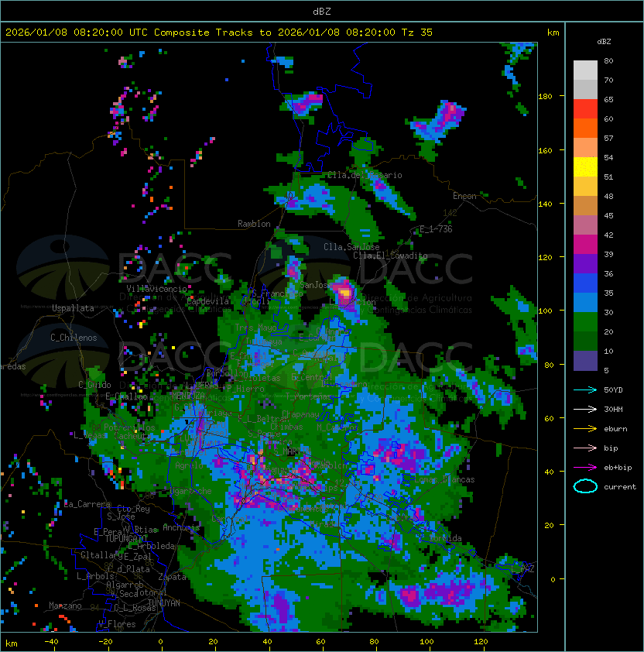Click the 'km' label at bottom-left corner
The width and height of the screenshot is (644, 652).
click(12, 643)
